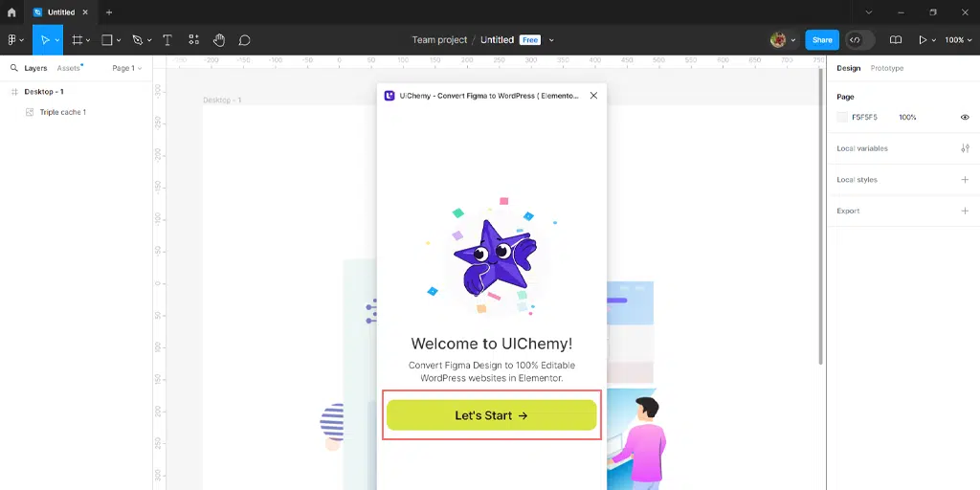Toggle page background visibility eye
The height and width of the screenshot is (490, 980).
tap(965, 117)
